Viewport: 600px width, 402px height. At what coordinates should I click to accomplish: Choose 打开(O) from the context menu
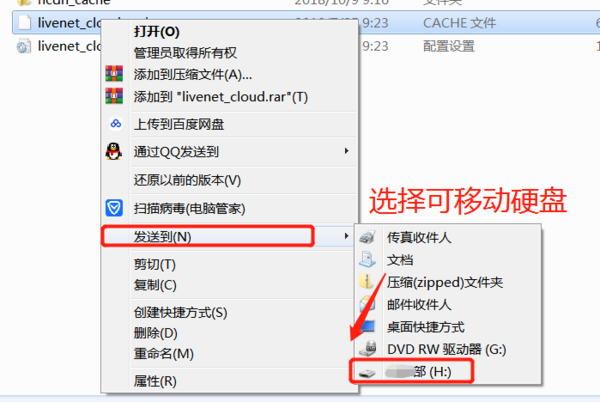[x=157, y=31]
